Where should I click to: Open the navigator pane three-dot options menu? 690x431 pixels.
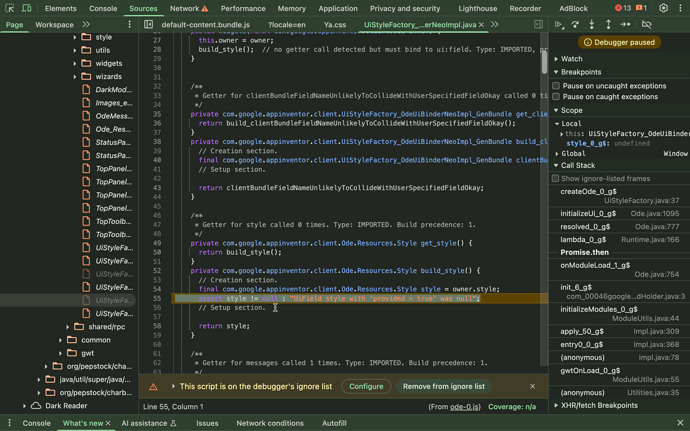[x=129, y=25]
